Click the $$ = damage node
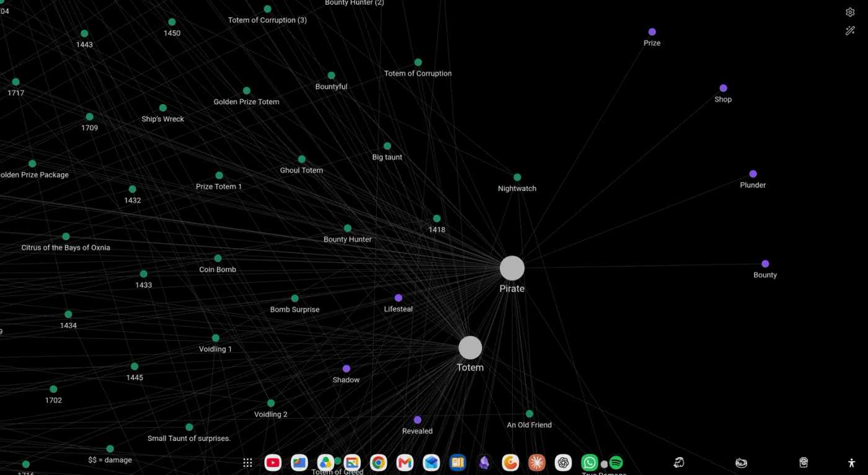Screen dimensions: 868x475 pyautogui.click(x=110, y=448)
